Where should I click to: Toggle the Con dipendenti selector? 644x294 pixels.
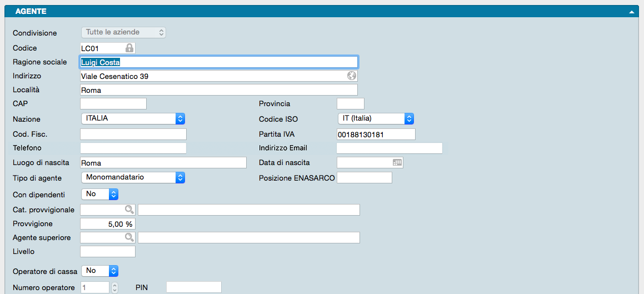(100, 194)
